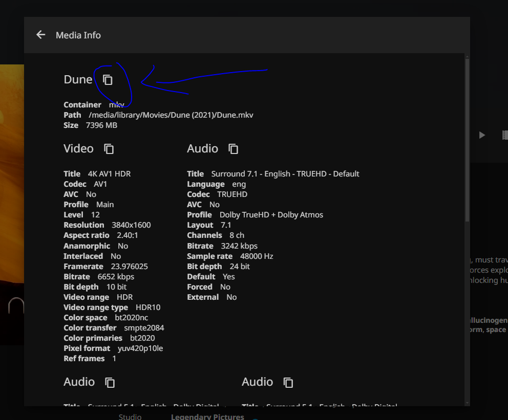Click the file path /media/library/Movies/Dune text
The image size is (508, 420).
(171, 115)
